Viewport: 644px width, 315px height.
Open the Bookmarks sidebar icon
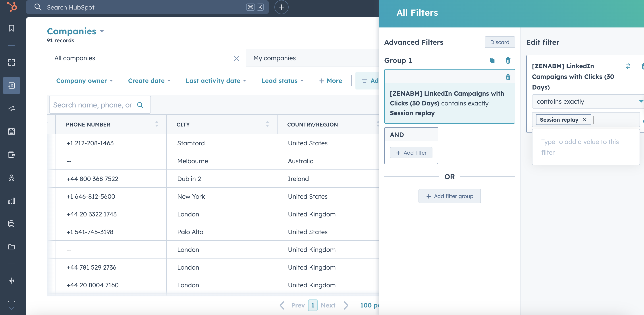[11, 28]
